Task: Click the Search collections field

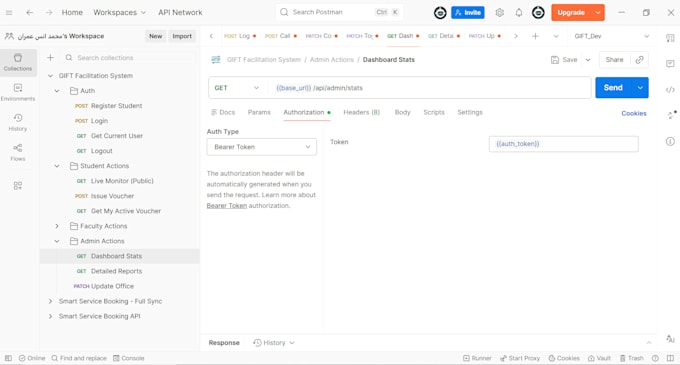Action: click(x=129, y=58)
